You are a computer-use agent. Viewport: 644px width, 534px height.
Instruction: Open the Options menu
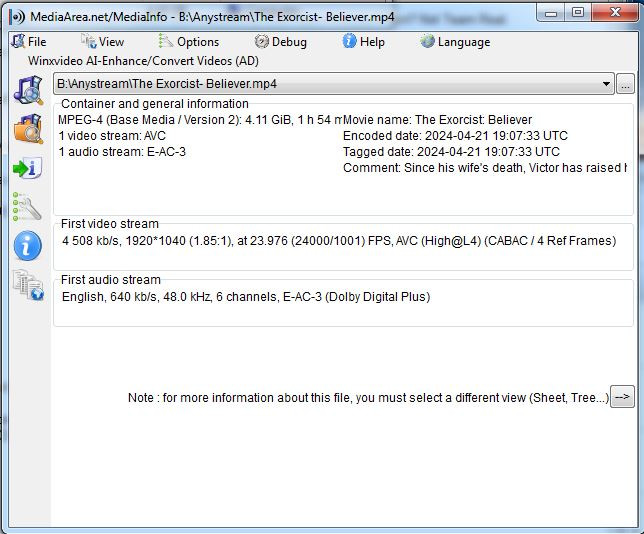point(189,42)
